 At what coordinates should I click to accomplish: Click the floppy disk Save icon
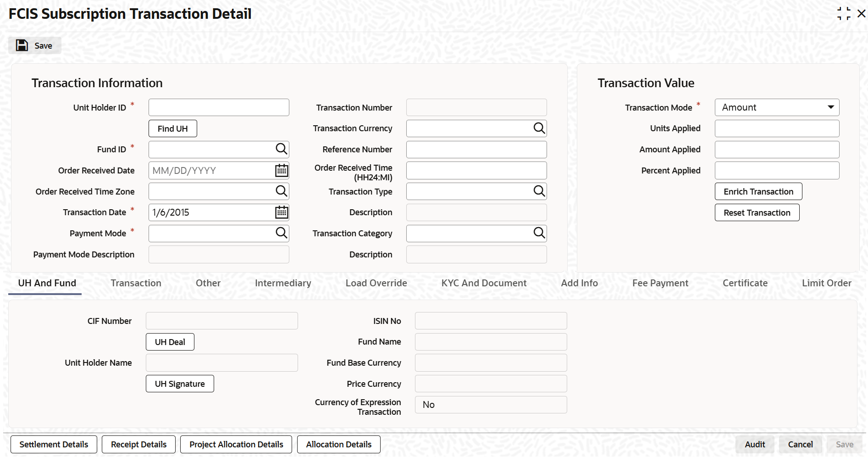22,45
